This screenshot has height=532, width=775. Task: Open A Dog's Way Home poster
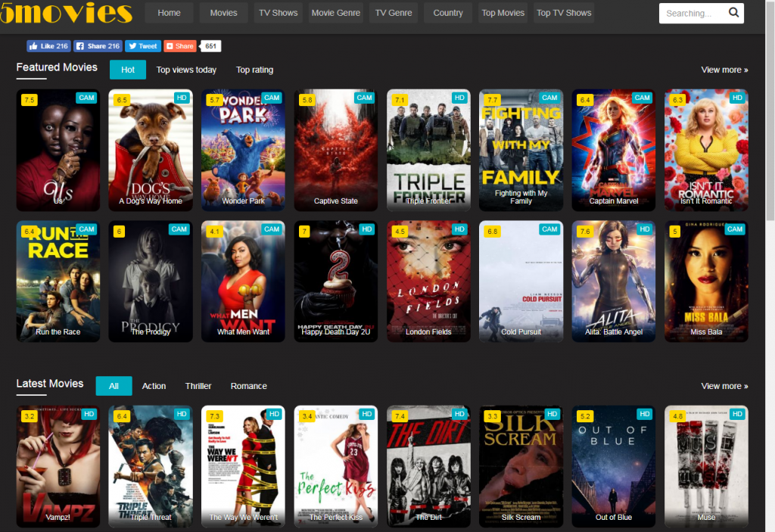click(151, 150)
